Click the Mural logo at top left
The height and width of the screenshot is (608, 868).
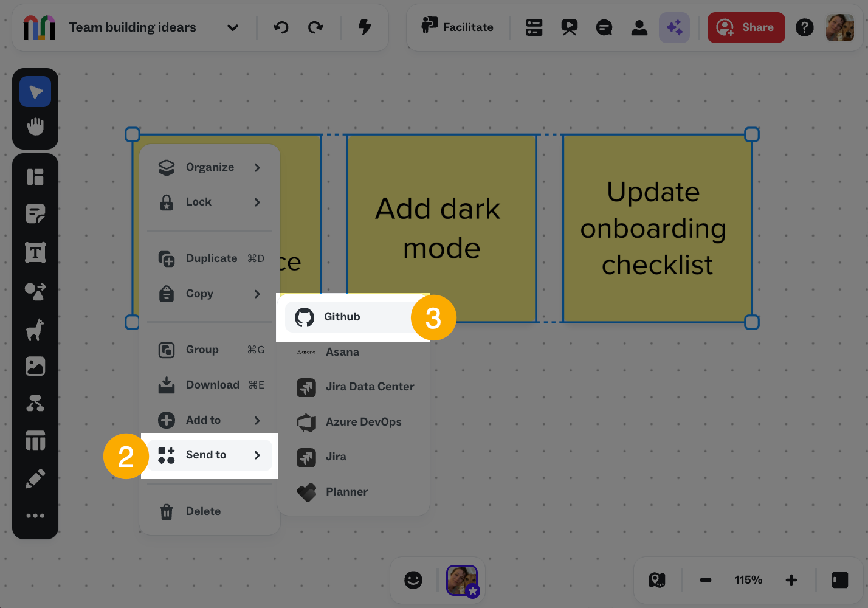(40, 27)
